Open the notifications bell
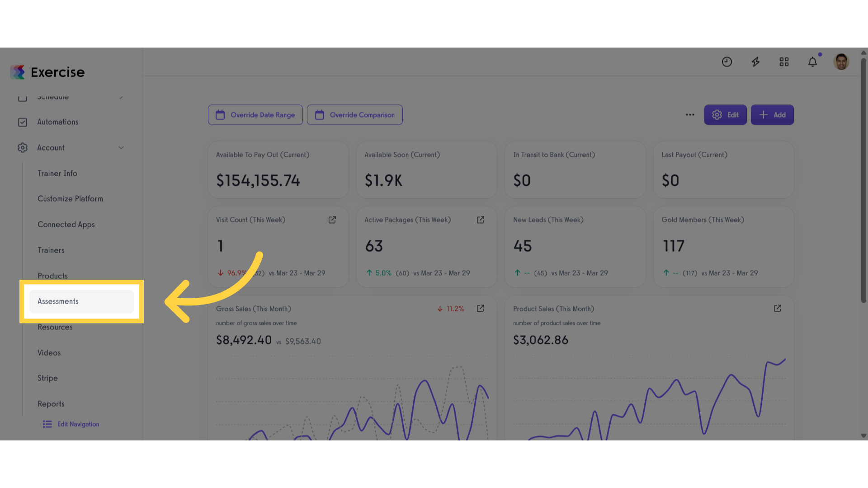 pyautogui.click(x=812, y=62)
